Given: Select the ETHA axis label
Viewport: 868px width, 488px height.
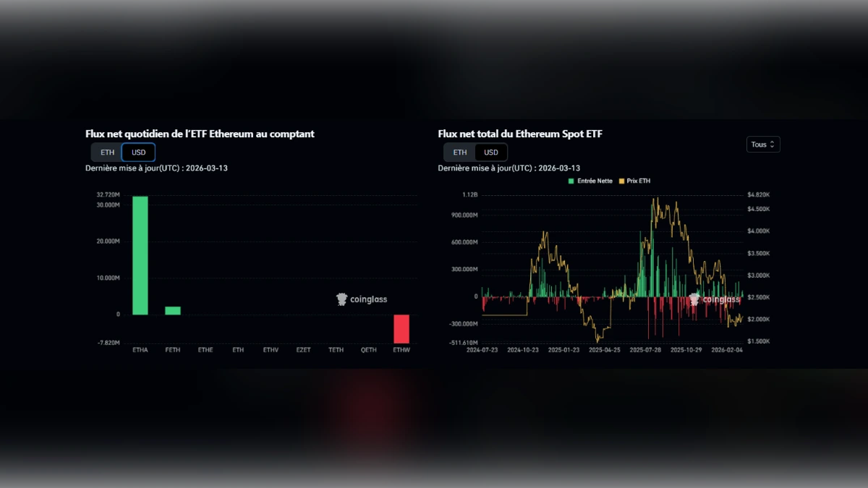Looking at the screenshot, I should click(x=140, y=349).
